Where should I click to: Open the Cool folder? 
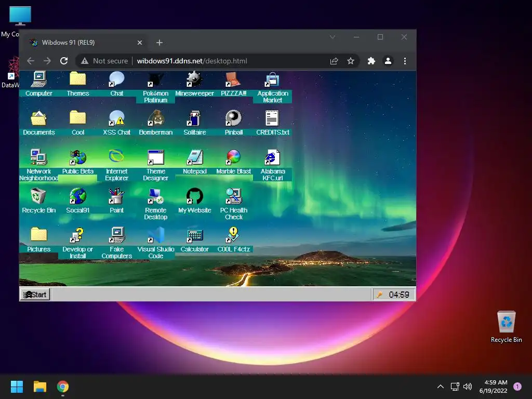point(78,123)
